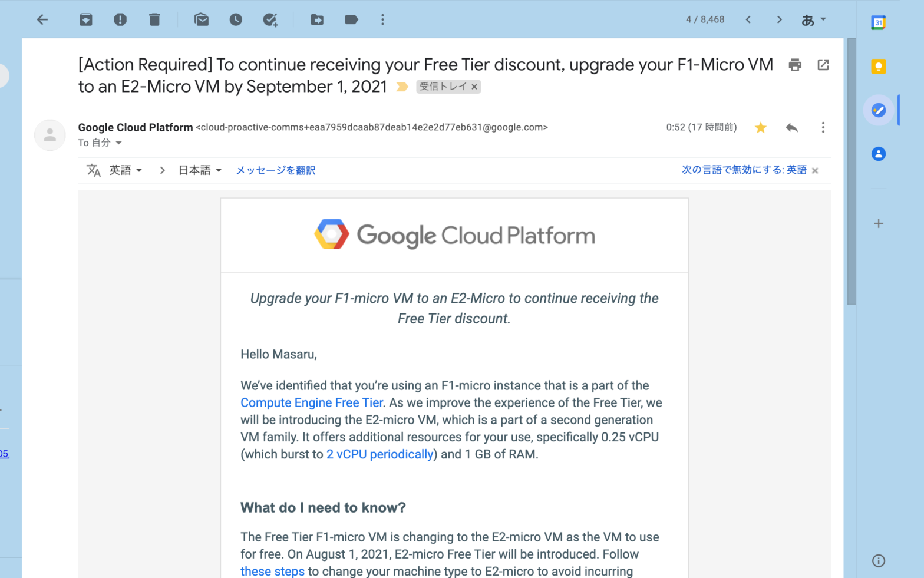Add this email to Tasks
The height and width of the screenshot is (578, 924).
270,20
